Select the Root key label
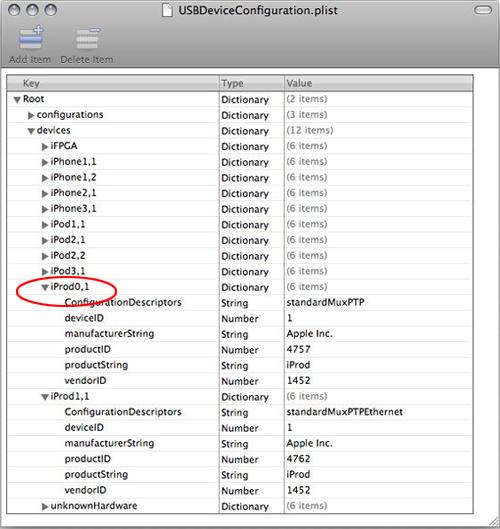 click(x=33, y=99)
